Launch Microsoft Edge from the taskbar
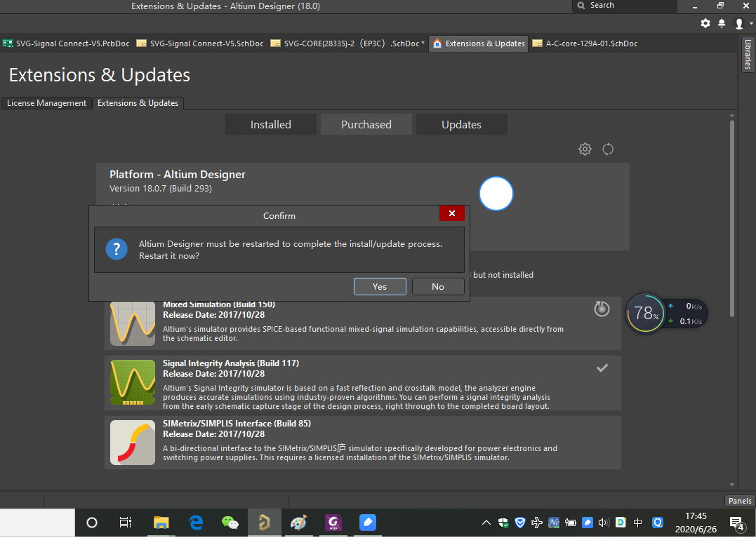 196,523
